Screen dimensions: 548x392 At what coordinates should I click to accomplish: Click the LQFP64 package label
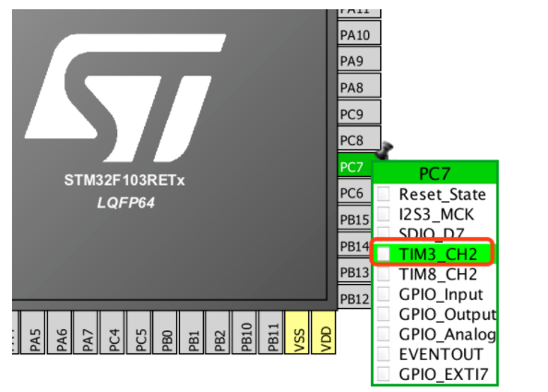125,203
